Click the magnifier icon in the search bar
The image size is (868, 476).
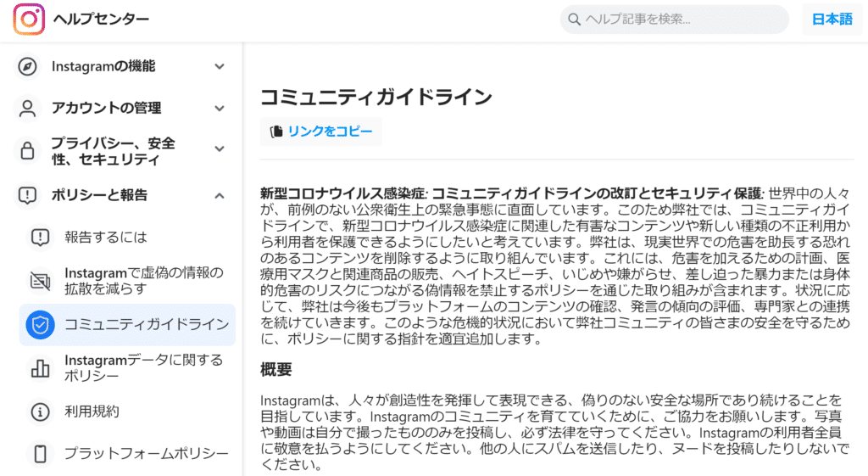point(574,20)
